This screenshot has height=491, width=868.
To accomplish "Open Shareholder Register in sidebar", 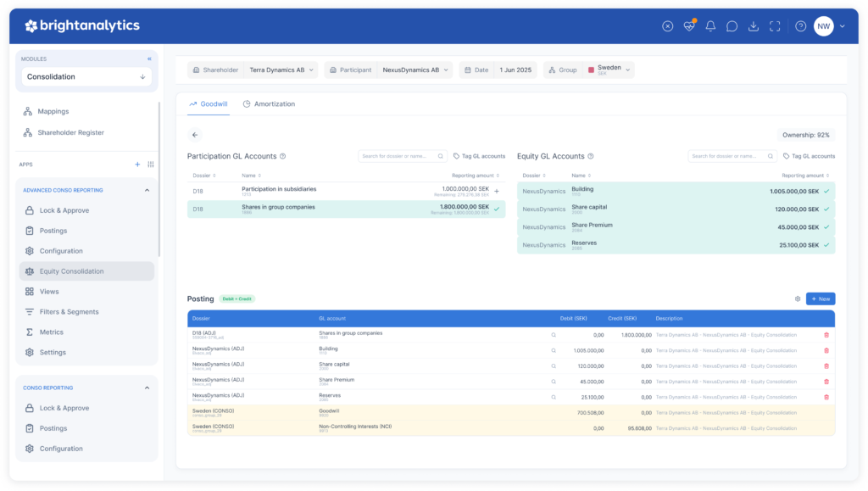I will point(70,132).
